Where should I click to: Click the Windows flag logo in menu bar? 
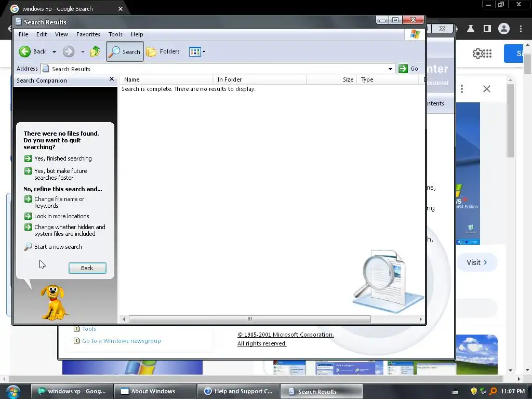tap(415, 34)
